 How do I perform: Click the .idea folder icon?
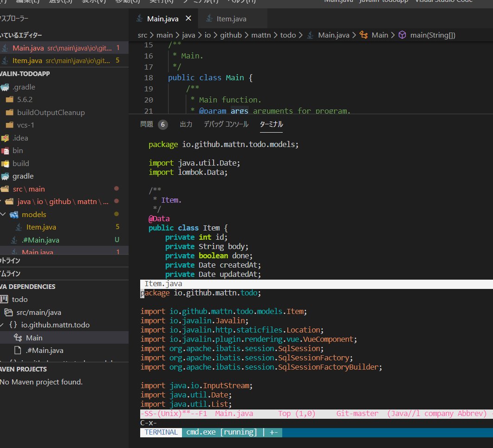pyautogui.click(x=5, y=138)
